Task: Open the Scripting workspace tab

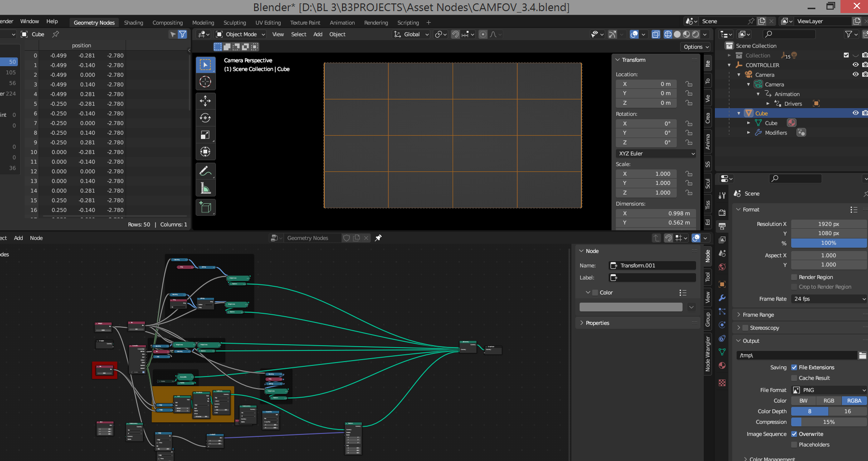Action: (x=408, y=23)
